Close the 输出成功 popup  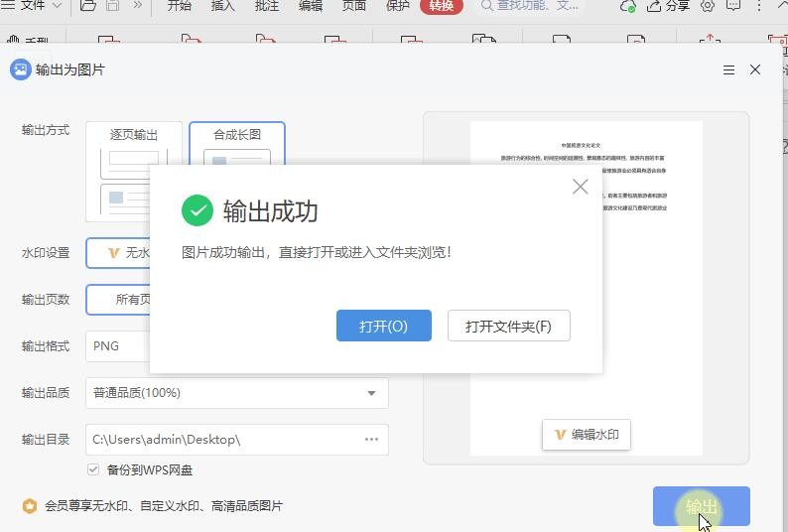[x=581, y=187]
